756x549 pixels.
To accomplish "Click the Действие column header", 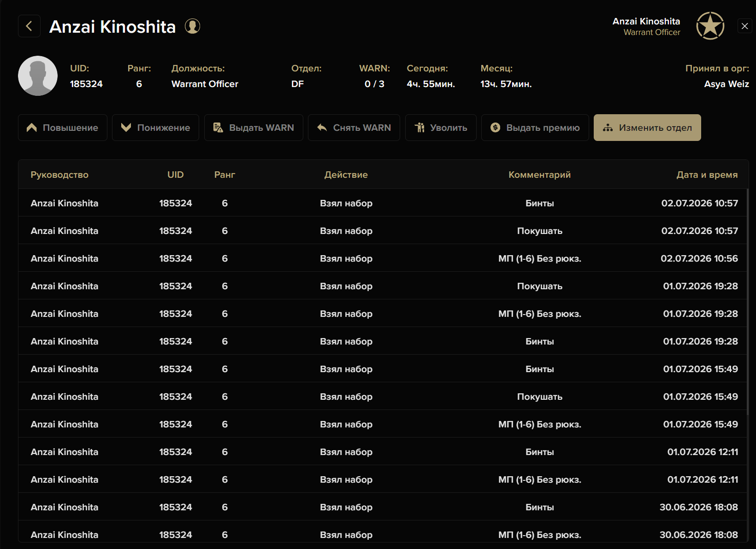I will [x=346, y=175].
